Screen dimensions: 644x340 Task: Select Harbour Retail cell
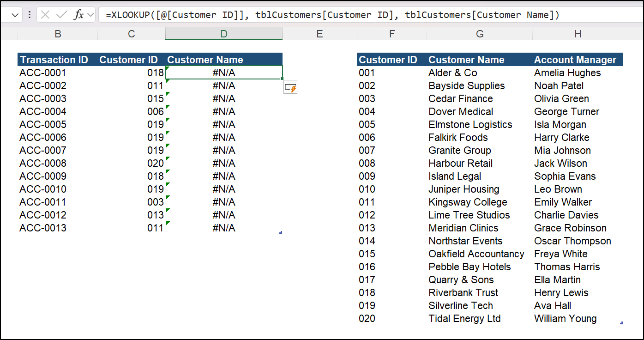[x=480, y=163]
